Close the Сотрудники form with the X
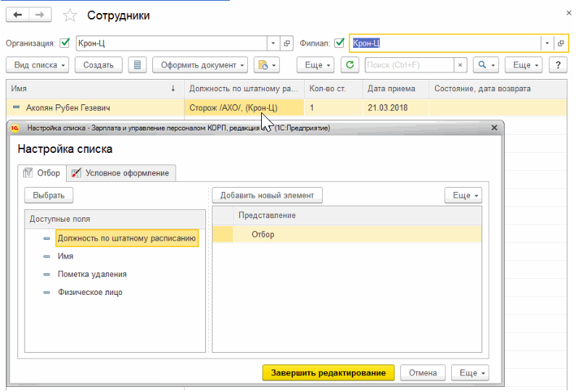The height and width of the screenshot is (392, 578). (x=569, y=13)
